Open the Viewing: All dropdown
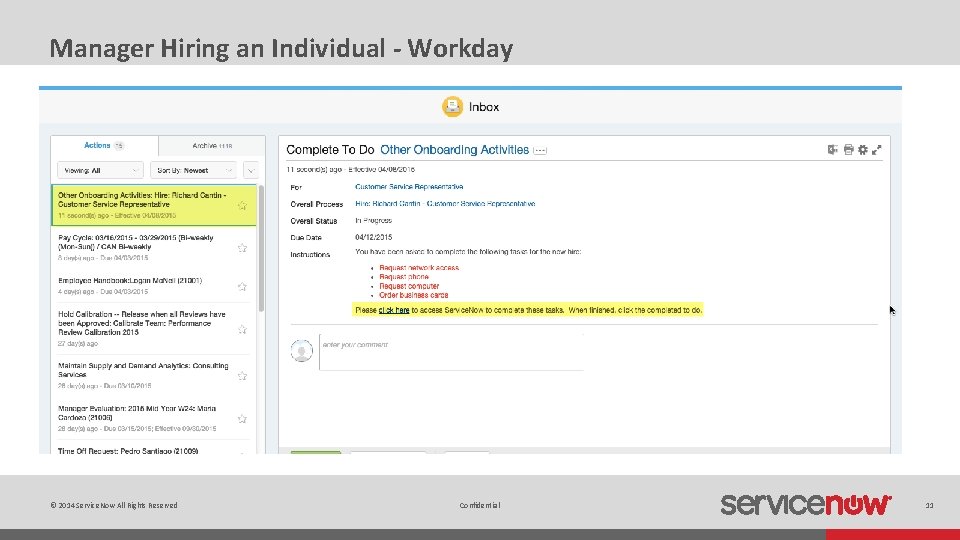960x540 pixels. tap(100, 170)
